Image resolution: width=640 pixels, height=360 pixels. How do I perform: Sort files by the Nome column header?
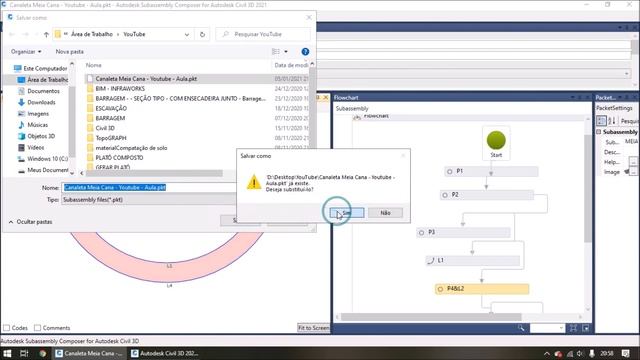click(93, 65)
